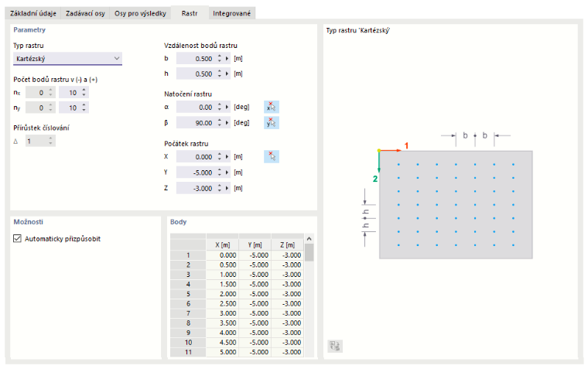Click the spinner of origin X 0.000
588x369 pixels.
click(220, 157)
